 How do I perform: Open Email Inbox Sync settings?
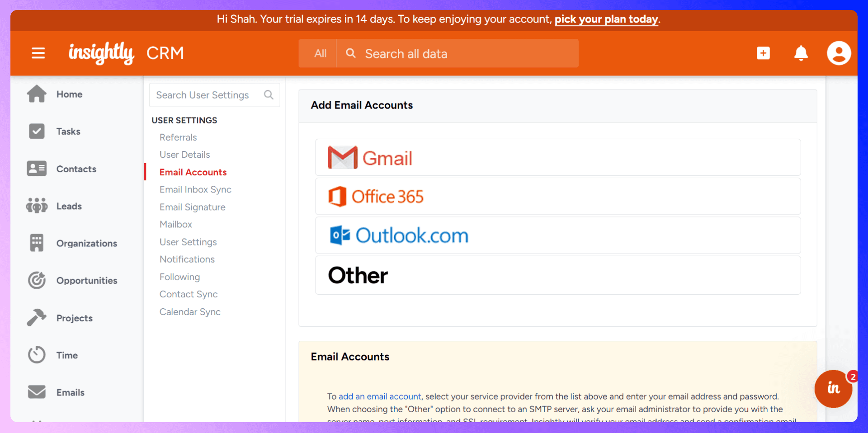195,189
